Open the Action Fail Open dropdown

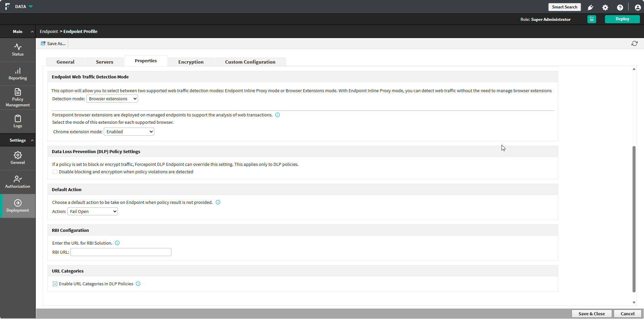pyautogui.click(x=93, y=211)
